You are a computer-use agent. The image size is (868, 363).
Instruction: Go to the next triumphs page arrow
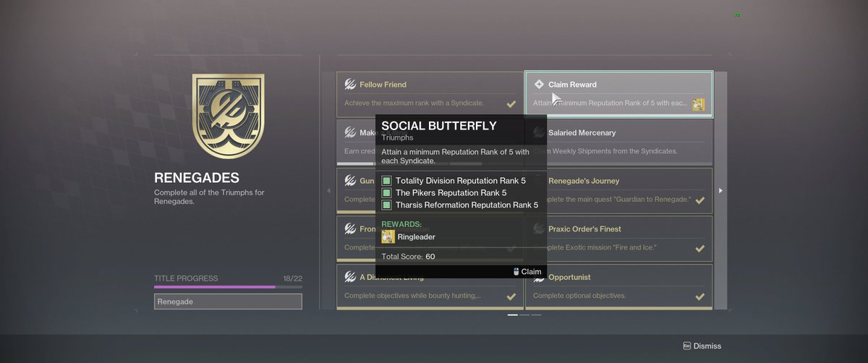720,191
